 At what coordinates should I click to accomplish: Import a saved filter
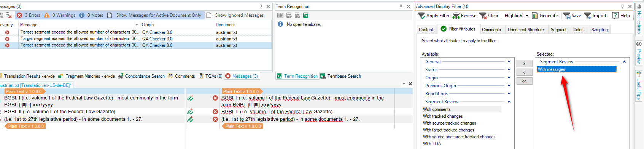pyautogui.click(x=595, y=16)
